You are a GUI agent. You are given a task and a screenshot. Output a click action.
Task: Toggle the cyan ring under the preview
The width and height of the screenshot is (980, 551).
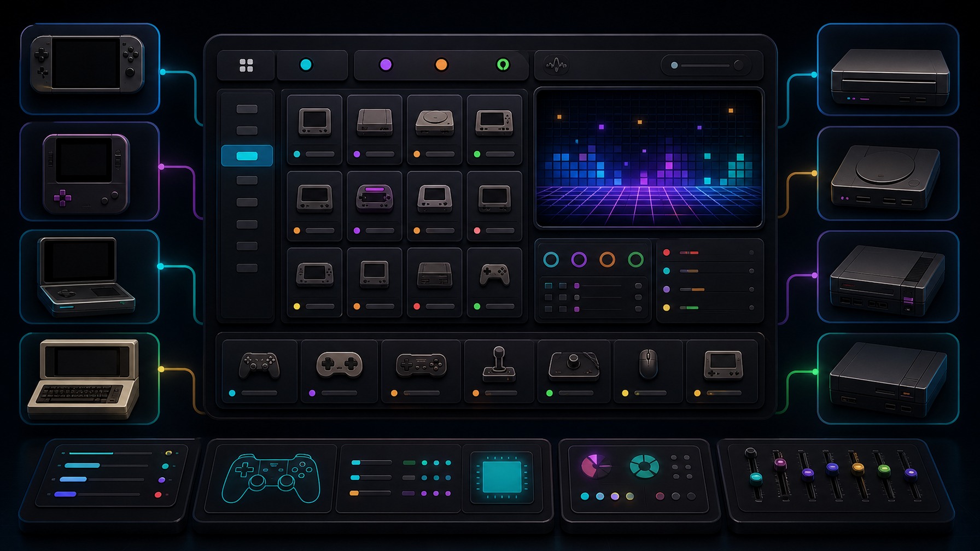pos(551,259)
